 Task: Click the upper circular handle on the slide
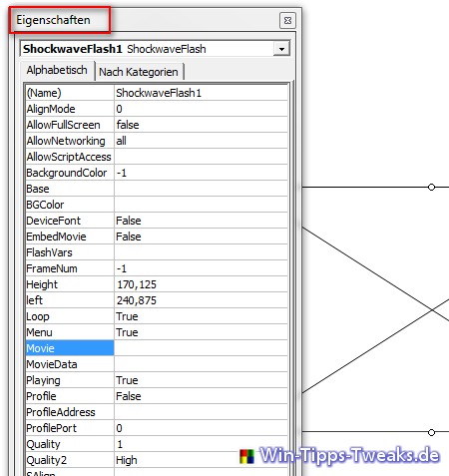pyautogui.click(x=431, y=187)
